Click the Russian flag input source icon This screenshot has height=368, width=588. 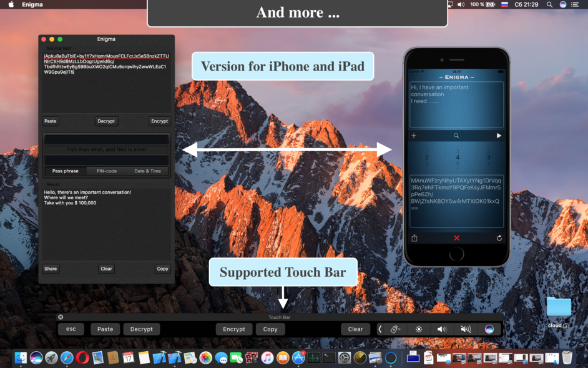[505, 4]
